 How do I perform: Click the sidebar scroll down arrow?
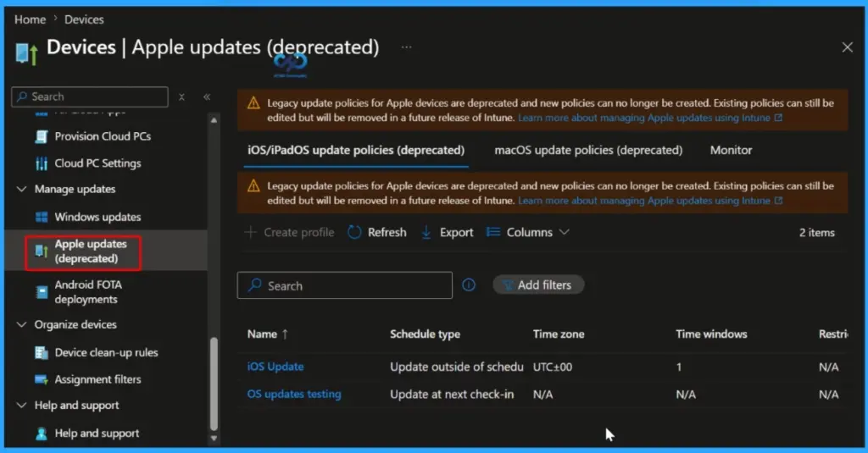pyautogui.click(x=214, y=439)
